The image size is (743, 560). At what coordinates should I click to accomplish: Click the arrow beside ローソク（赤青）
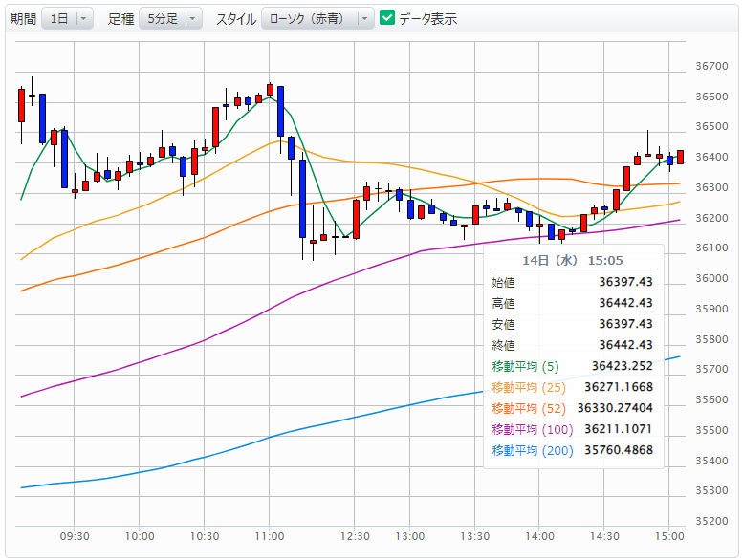pos(364,19)
